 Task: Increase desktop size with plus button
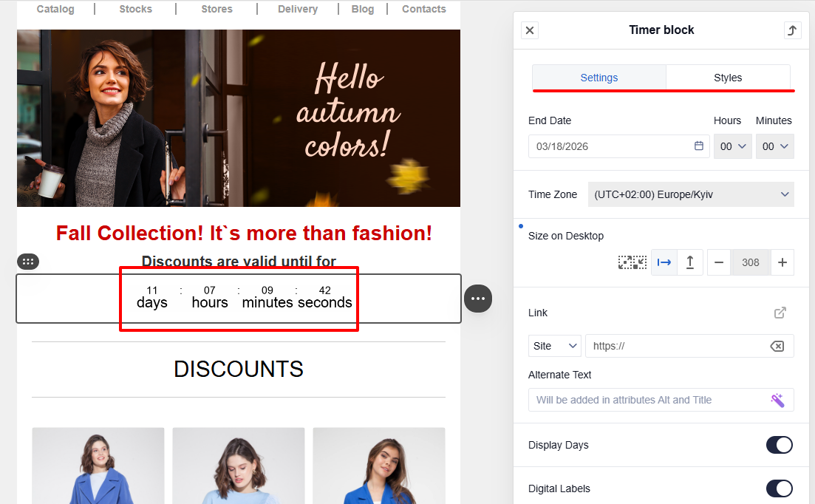(782, 262)
